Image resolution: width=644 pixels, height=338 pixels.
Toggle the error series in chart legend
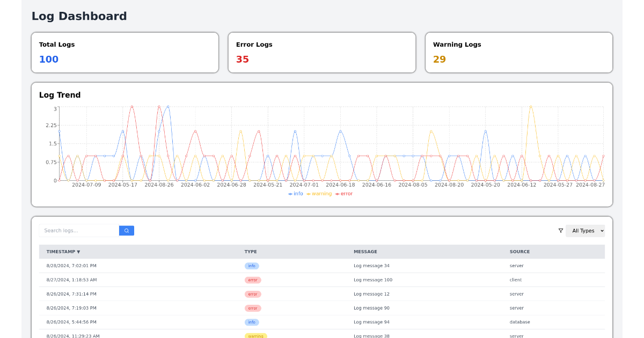click(x=344, y=194)
